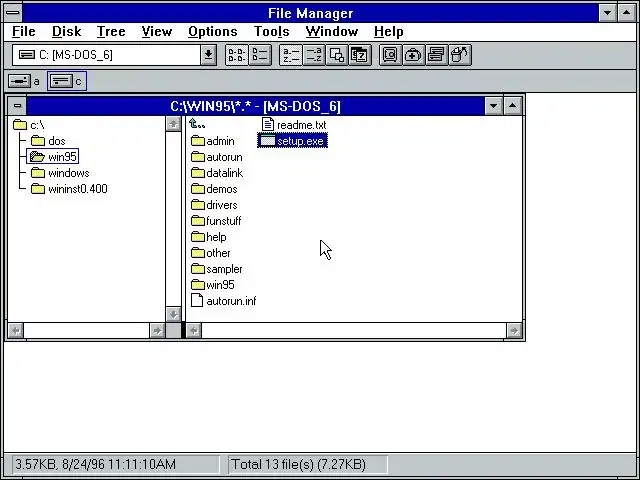Image resolution: width=640 pixels, height=480 pixels.
Task: Maximize the C:\WIN95 child window
Action: (x=513, y=106)
